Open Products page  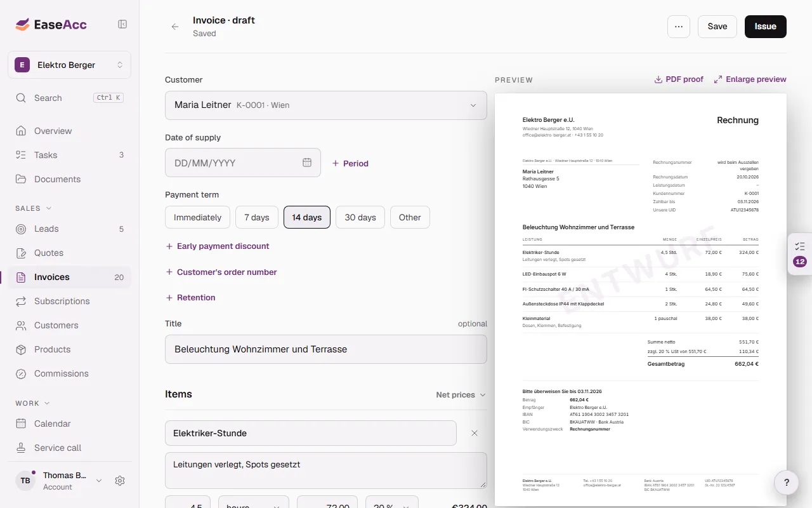point(70,349)
